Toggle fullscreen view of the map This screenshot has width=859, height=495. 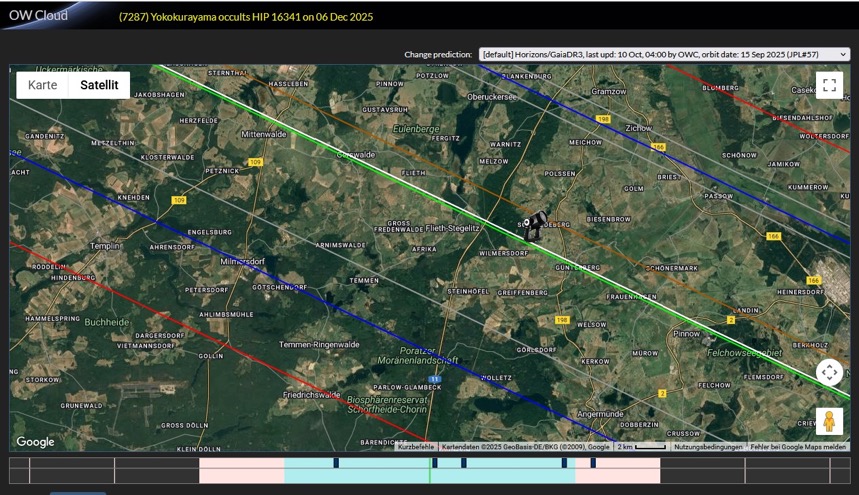(829, 86)
